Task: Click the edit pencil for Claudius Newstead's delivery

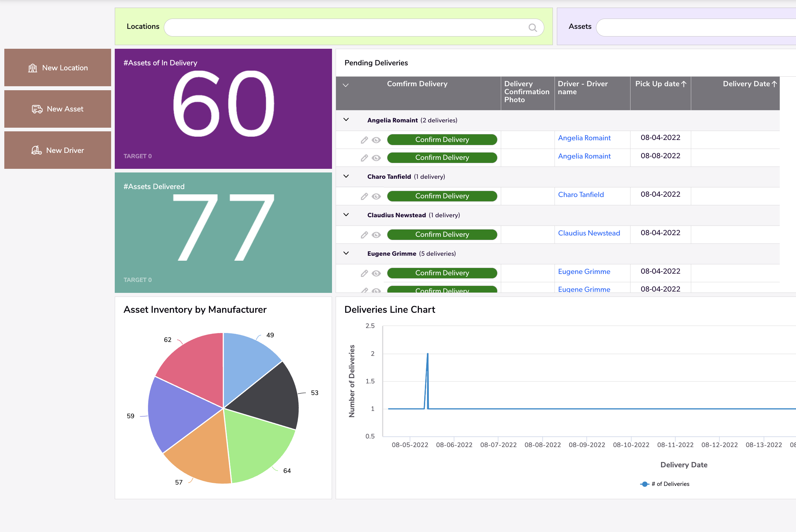Action: tap(365, 234)
